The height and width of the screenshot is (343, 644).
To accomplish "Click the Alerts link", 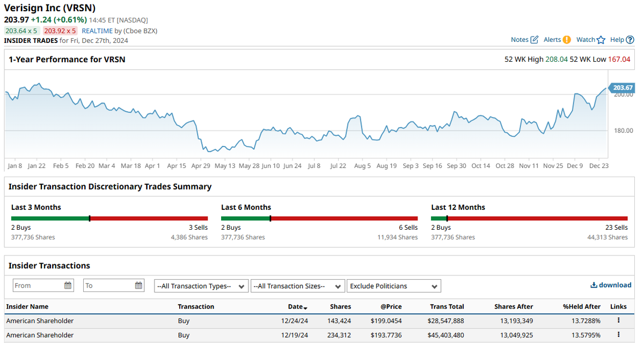I will tap(552, 40).
